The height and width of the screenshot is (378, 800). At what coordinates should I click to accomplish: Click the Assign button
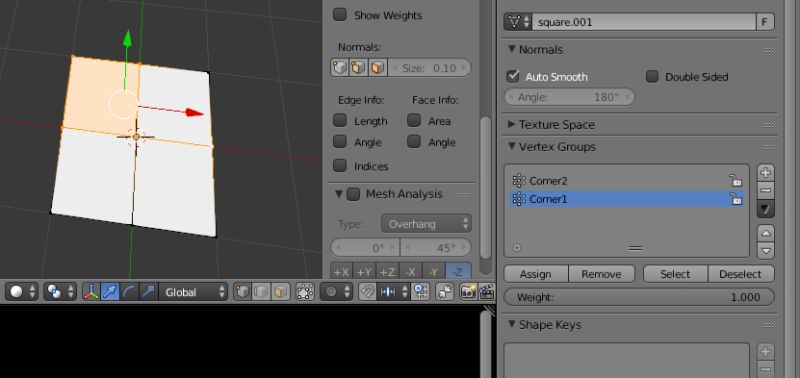coord(536,274)
